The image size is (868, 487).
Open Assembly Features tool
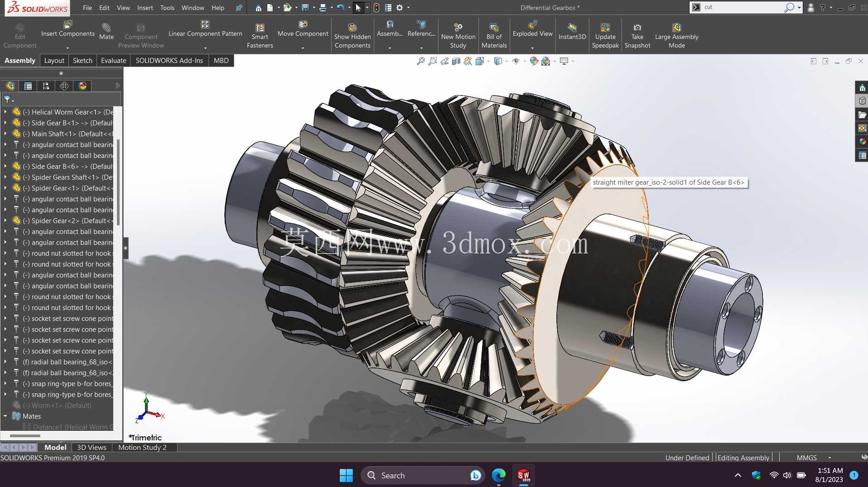[390, 29]
